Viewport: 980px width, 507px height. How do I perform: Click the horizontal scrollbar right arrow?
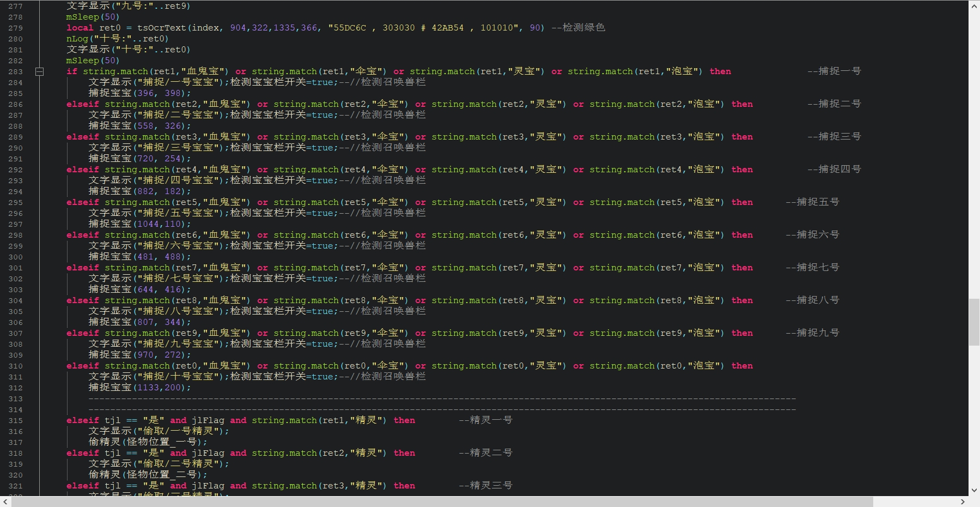coord(963,502)
